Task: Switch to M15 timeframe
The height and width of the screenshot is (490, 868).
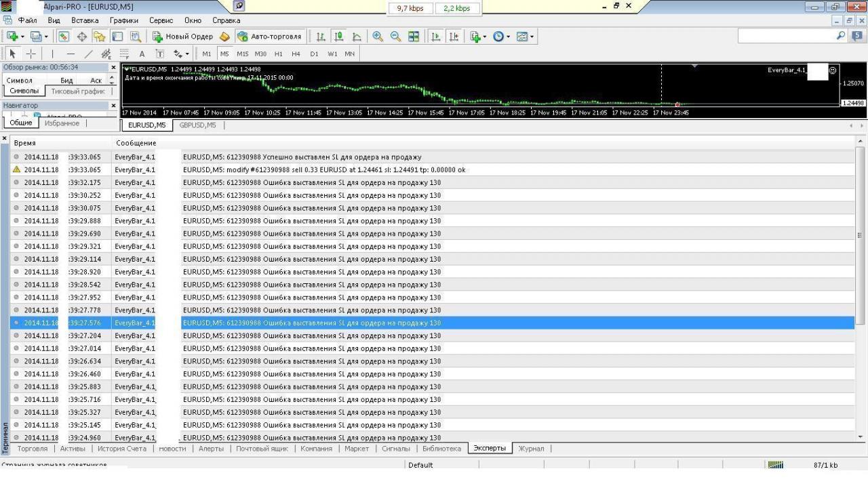Action: [242, 54]
